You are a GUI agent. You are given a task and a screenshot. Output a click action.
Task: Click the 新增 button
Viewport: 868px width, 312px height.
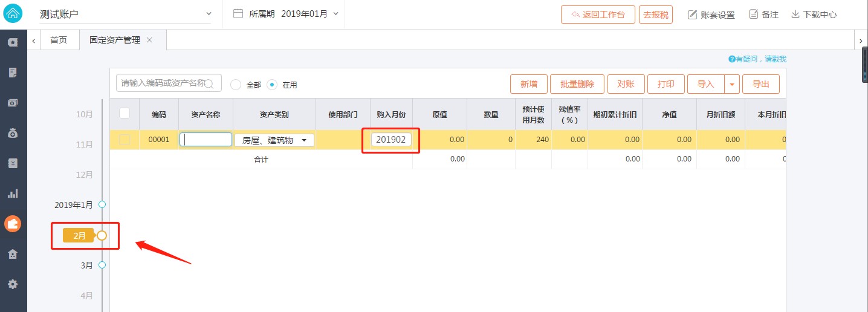529,84
